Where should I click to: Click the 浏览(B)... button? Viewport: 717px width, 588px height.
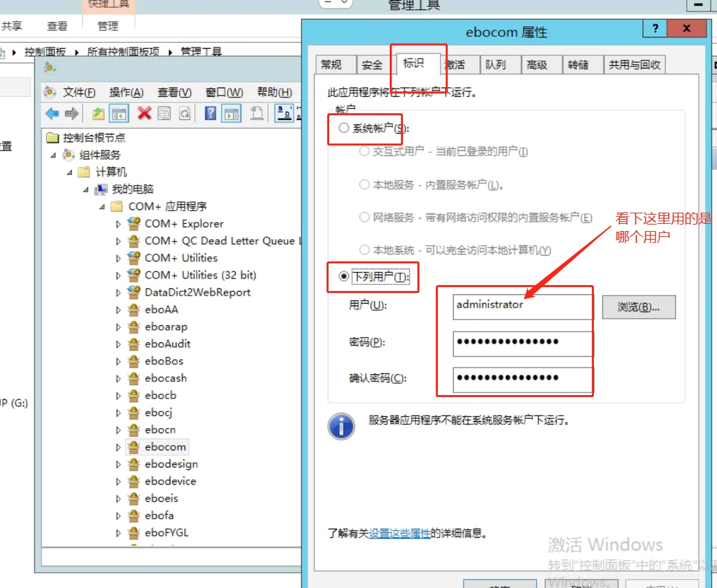638,307
